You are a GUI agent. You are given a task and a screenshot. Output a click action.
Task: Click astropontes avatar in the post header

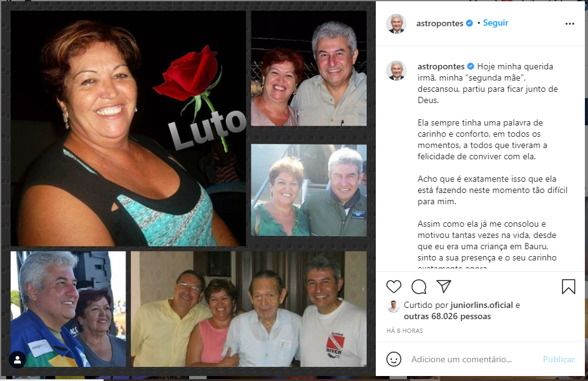396,24
